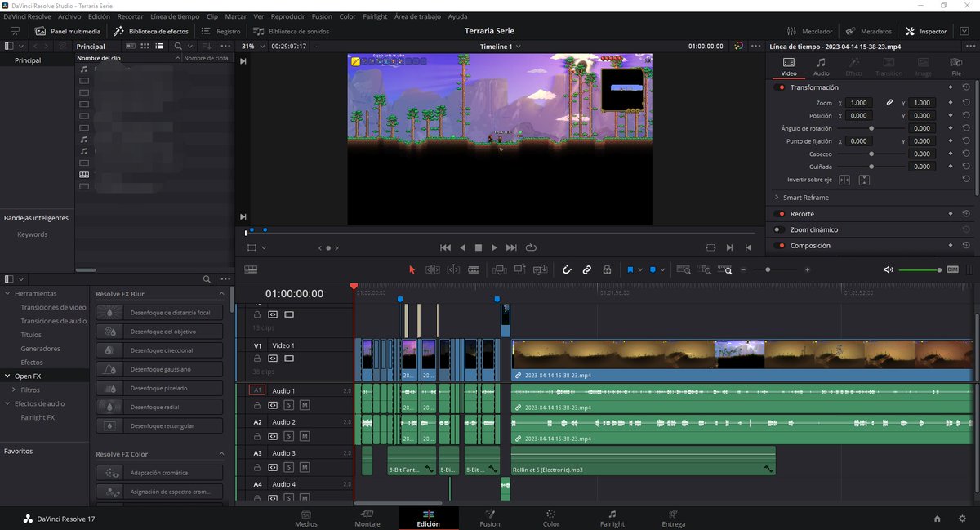This screenshot has width=980, height=530.
Task: Click the Overwrite clip edit icon
Action: (519, 269)
